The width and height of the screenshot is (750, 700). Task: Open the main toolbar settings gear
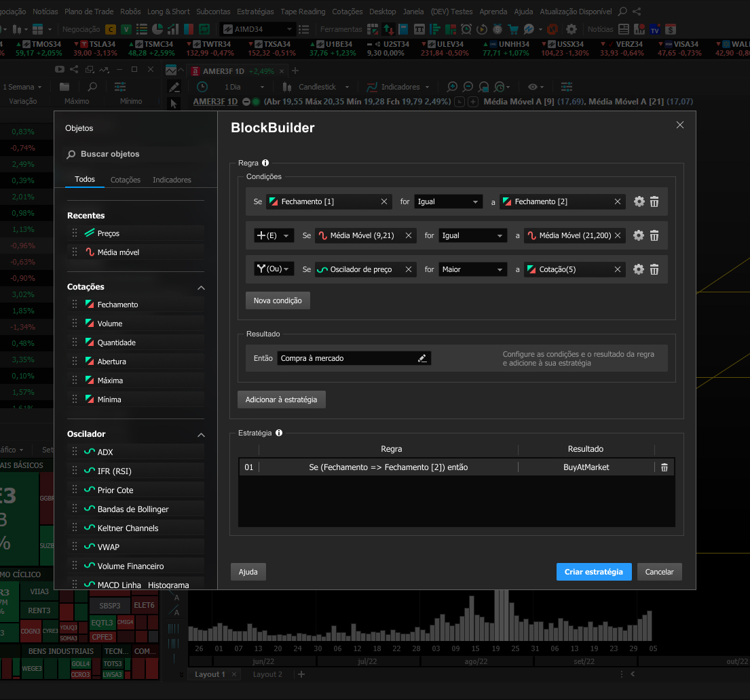571,29
